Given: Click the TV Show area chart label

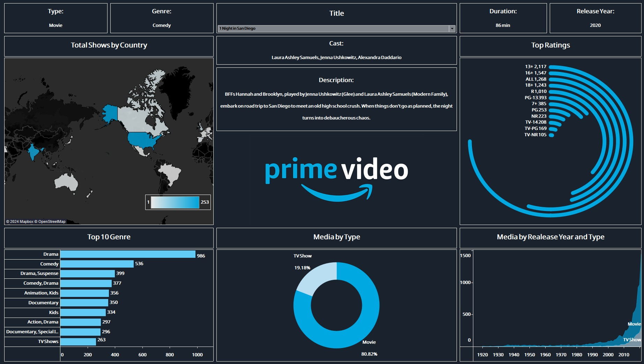Looking at the screenshot, I should point(632,340).
